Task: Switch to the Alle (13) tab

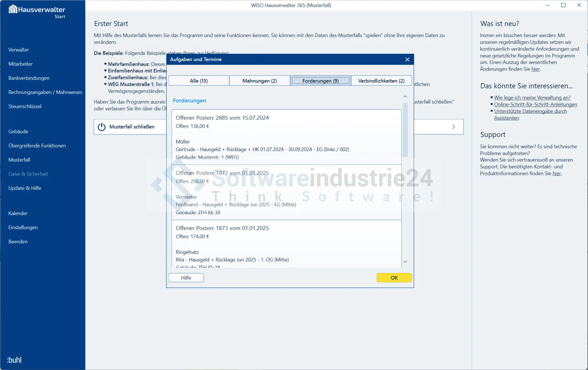Action: click(199, 81)
